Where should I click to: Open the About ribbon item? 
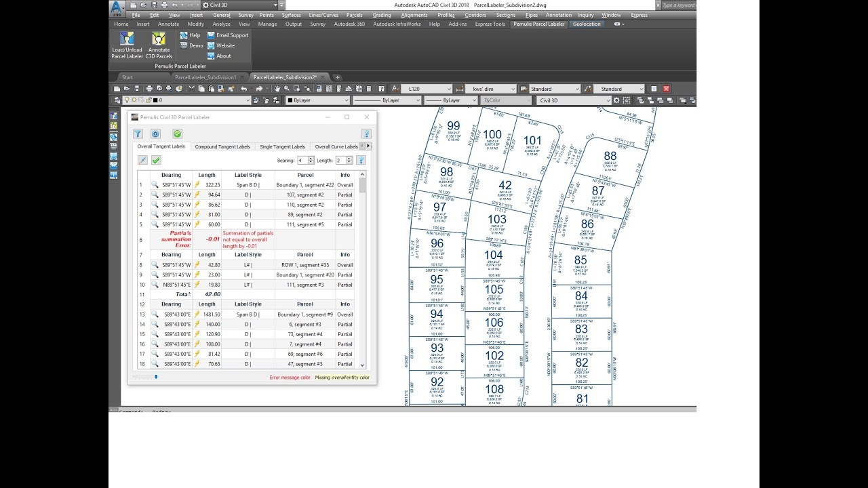point(219,56)
